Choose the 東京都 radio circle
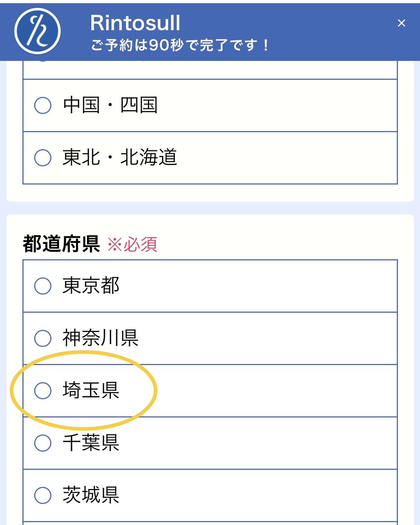420x525 pixels. pyautogui.click(x=43, y=286)
